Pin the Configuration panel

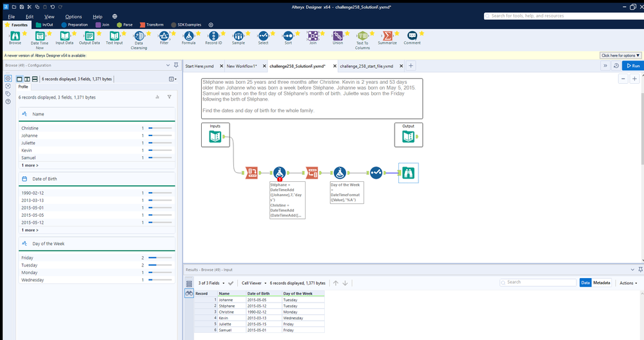point(176,65)
